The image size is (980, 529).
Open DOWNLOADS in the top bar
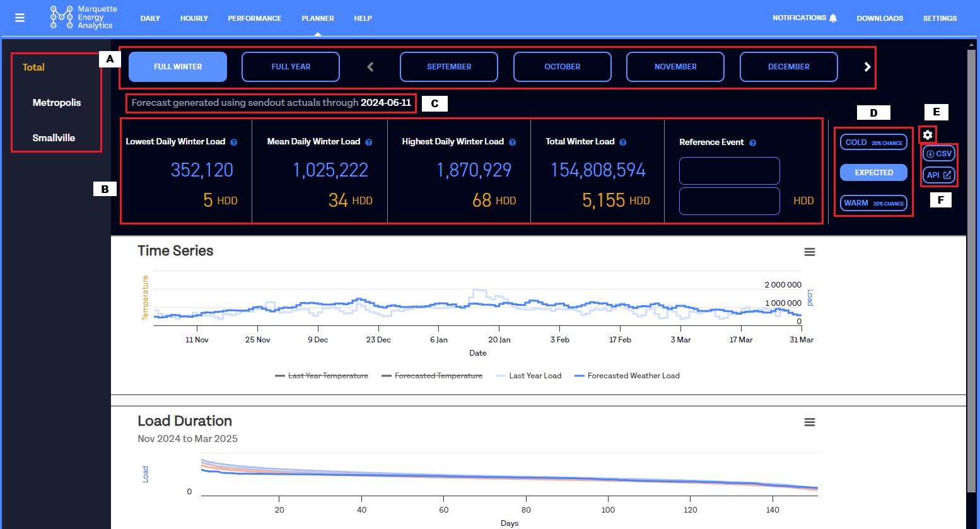pos(880,18)
